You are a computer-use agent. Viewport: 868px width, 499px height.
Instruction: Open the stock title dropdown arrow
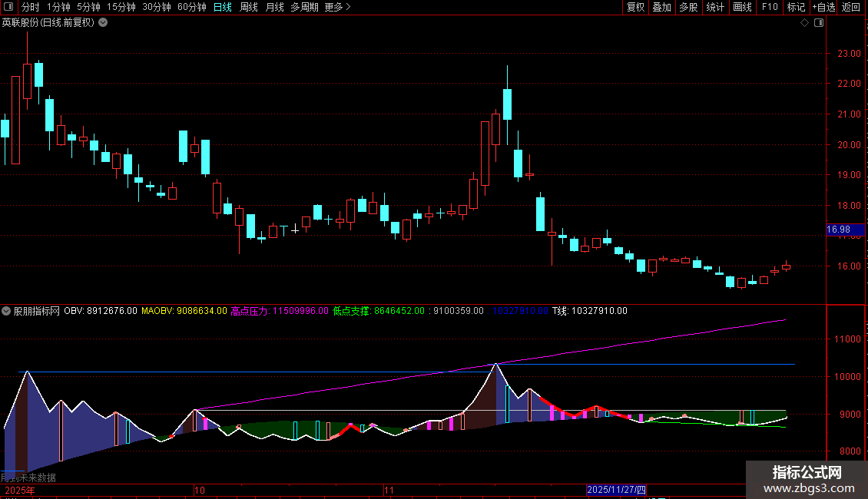coord(103,23)
